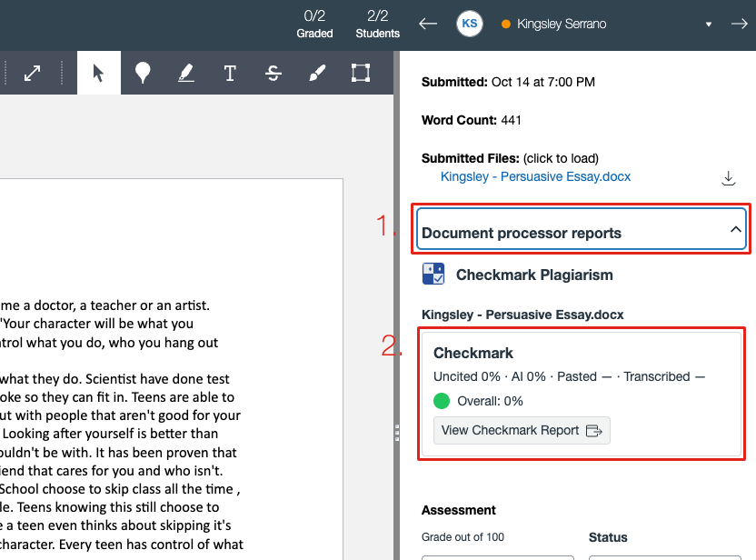Click the KS student avatar

(470, 24)
